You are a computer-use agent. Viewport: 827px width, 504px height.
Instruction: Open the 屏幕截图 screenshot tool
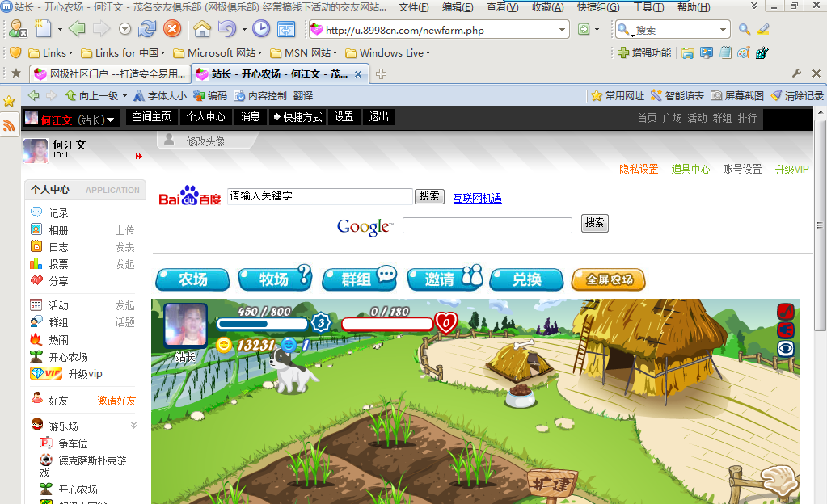[x=736, y=95]
